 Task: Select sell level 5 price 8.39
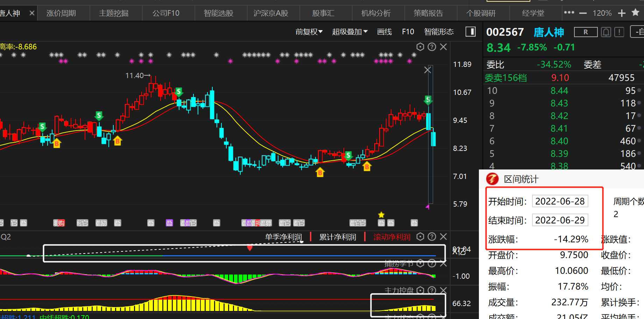tap(559, 154)
